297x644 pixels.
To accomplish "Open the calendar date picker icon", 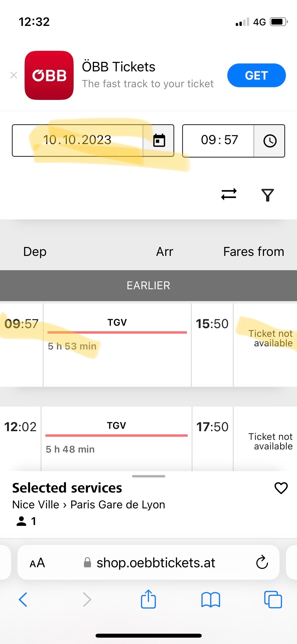I will [x=159, y=140].
